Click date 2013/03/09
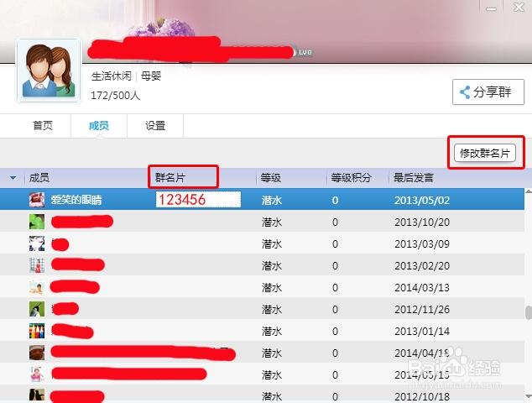Image resolution: width=532 pixels, height=403 pixels. pos(422,243)
